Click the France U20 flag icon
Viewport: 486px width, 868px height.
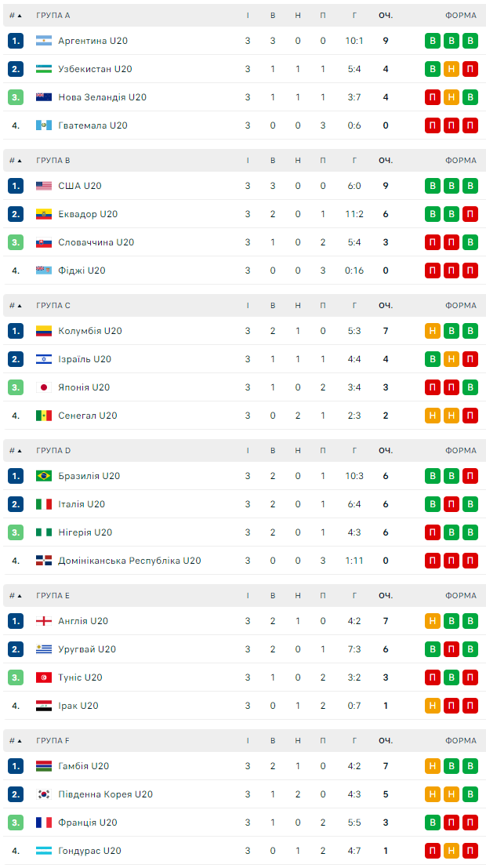point(44,823)
